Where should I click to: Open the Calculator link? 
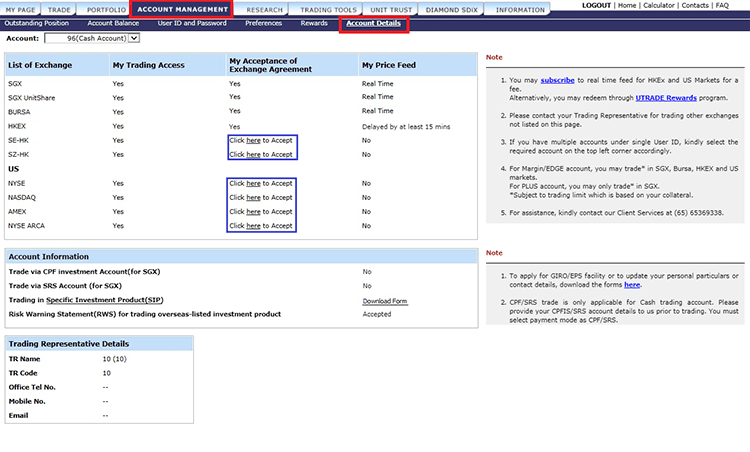tap(659, 5)
